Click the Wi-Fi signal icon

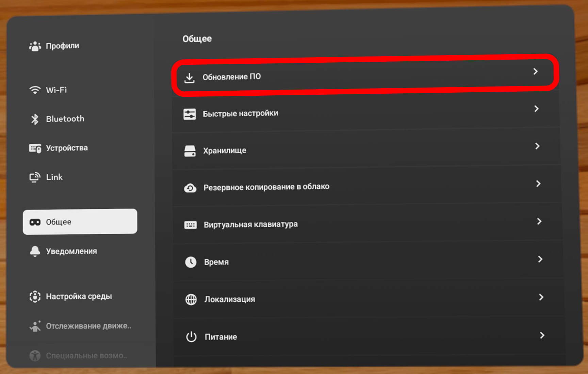point(35,90)
